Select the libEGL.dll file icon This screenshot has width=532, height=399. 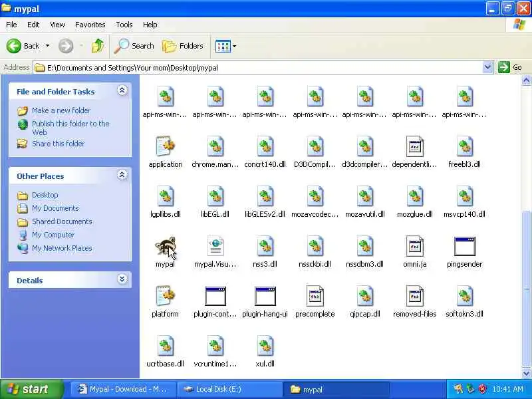[215, 196]
